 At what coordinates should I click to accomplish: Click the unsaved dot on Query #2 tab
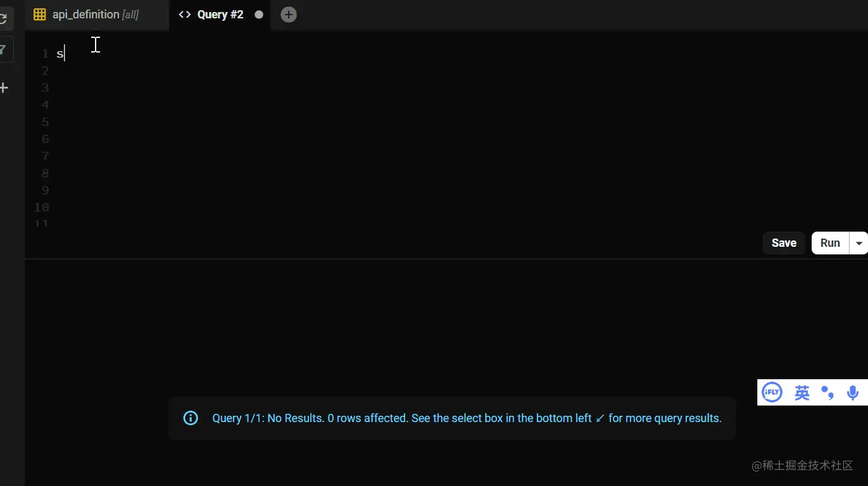click(x=259, y=15)
